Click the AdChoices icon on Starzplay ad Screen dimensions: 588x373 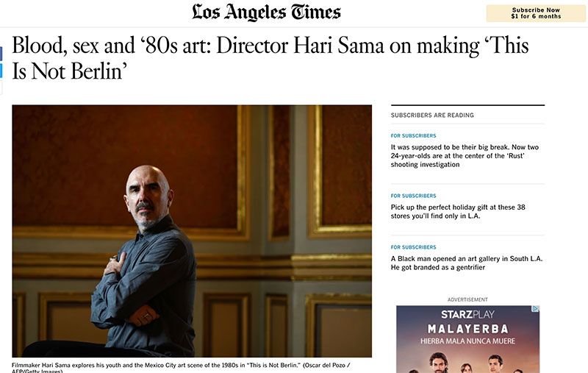coord(536,309)
